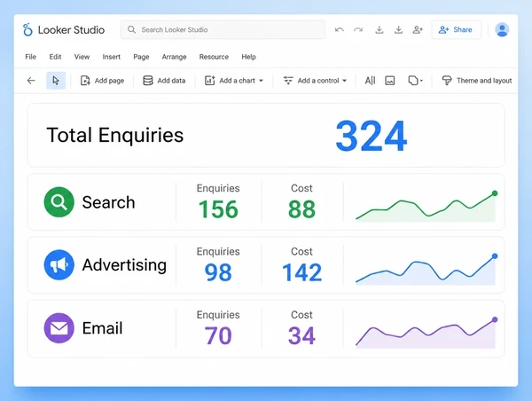
Task: Open the Page menu
Action: 141,57
